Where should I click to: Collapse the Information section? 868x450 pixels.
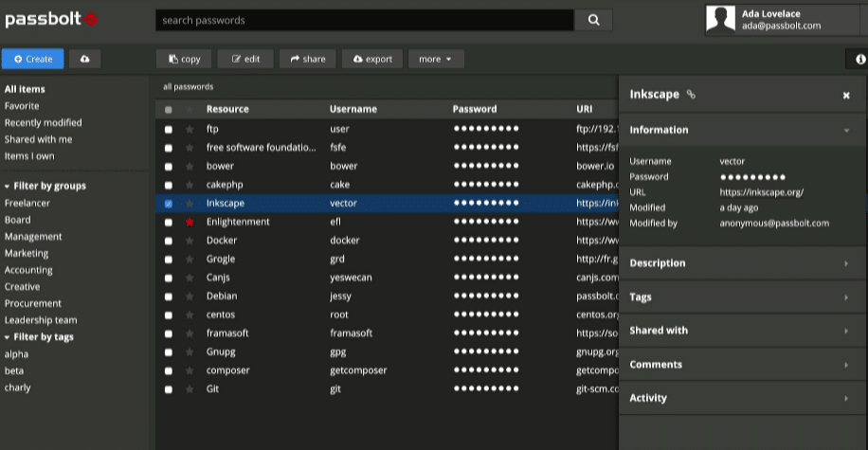click(741, 130)
